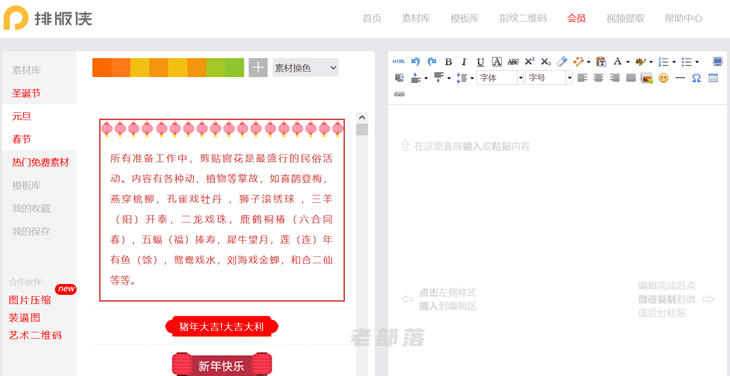The height and width of the screenshot is (376, 730).
Task: Center-align the text
Action: pyautogui.click(x=599, y=78)
